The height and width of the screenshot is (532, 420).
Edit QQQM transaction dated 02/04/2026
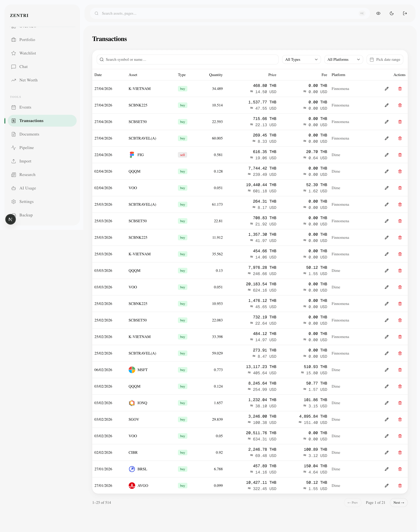(x=387, y=171)
